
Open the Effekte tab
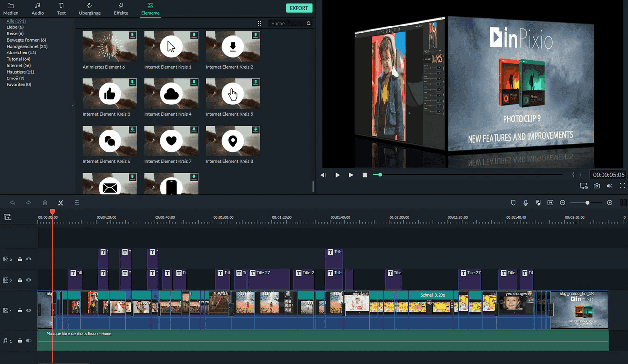[121, 9]
